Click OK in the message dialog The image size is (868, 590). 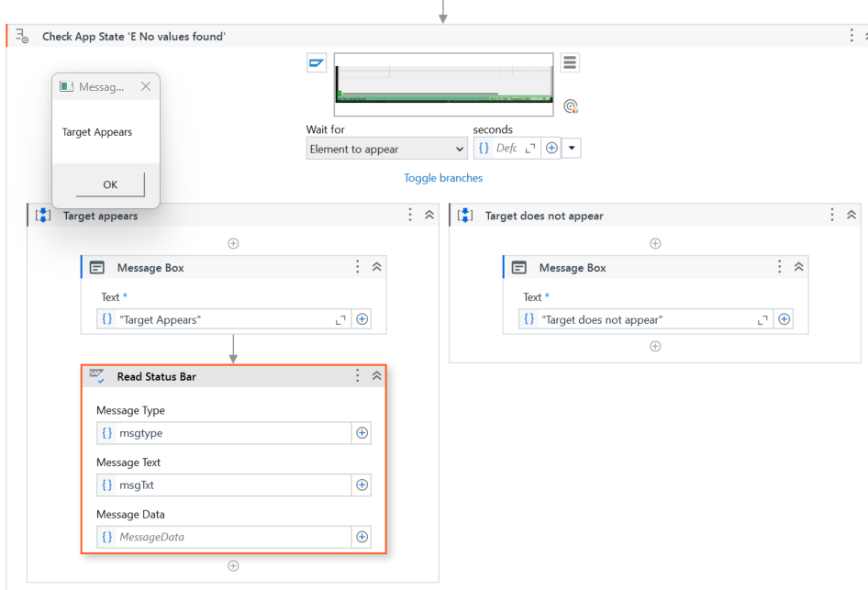[x=110, y=184]
